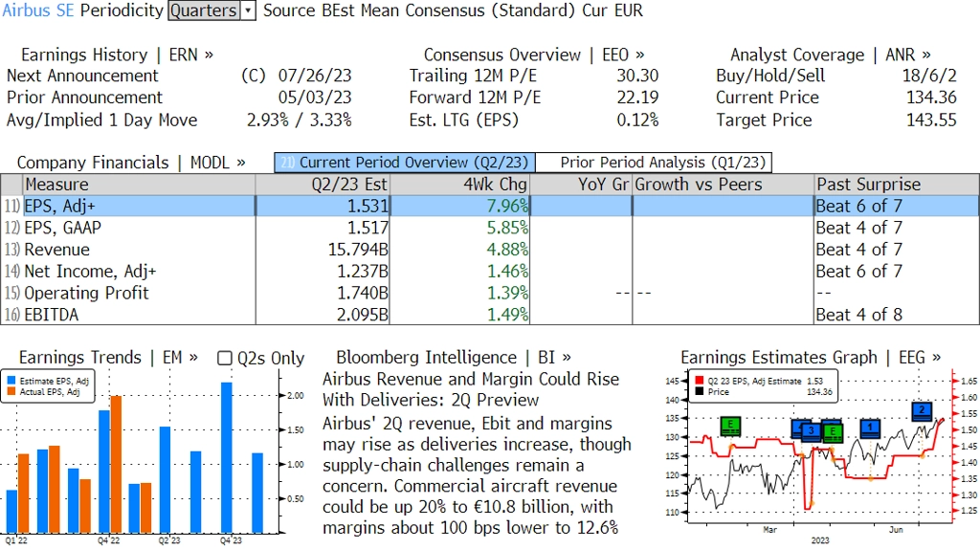980x549 pixels.
Task: Click the 4Wk Chg column header
Action: point(460,185)
